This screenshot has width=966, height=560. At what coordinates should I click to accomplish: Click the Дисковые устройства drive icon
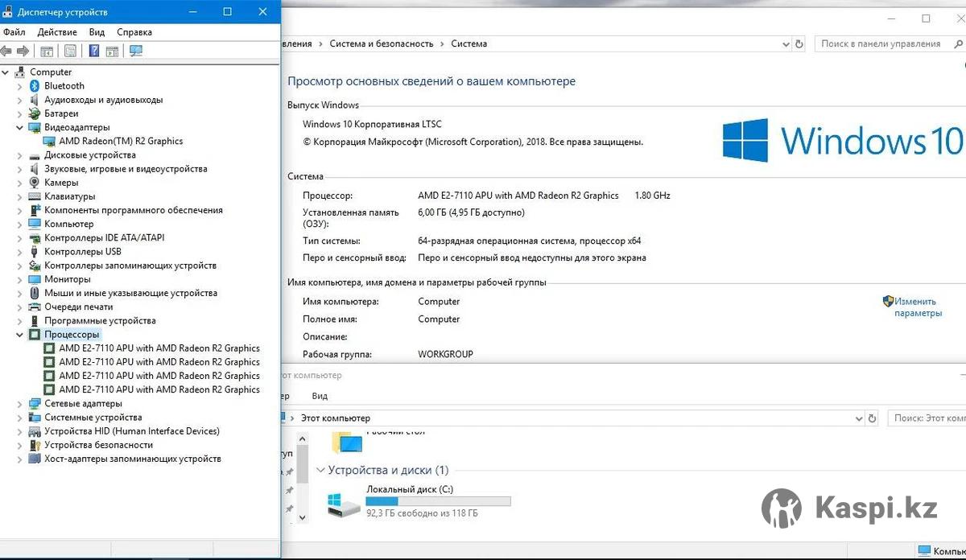pyautogui.click(x=35, y=154)
